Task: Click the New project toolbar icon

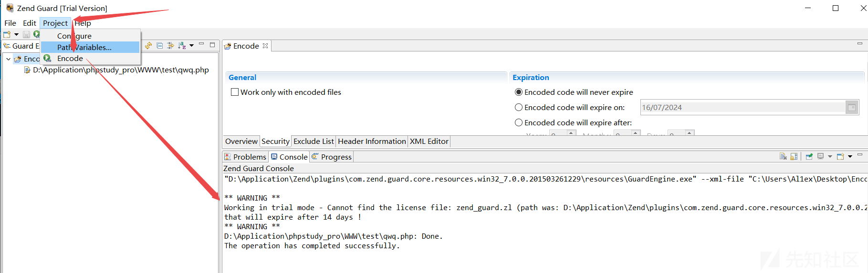Action: (x=7, y=34)
